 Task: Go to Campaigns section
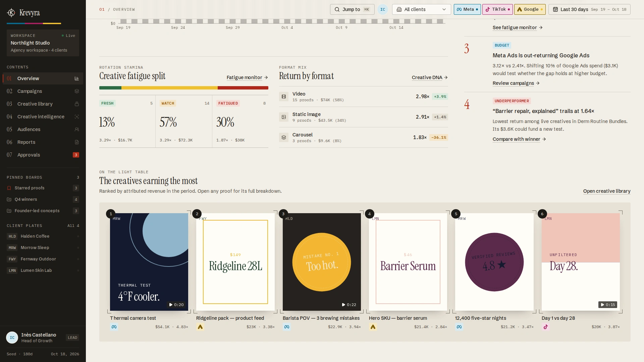click(x=43, y=91)
